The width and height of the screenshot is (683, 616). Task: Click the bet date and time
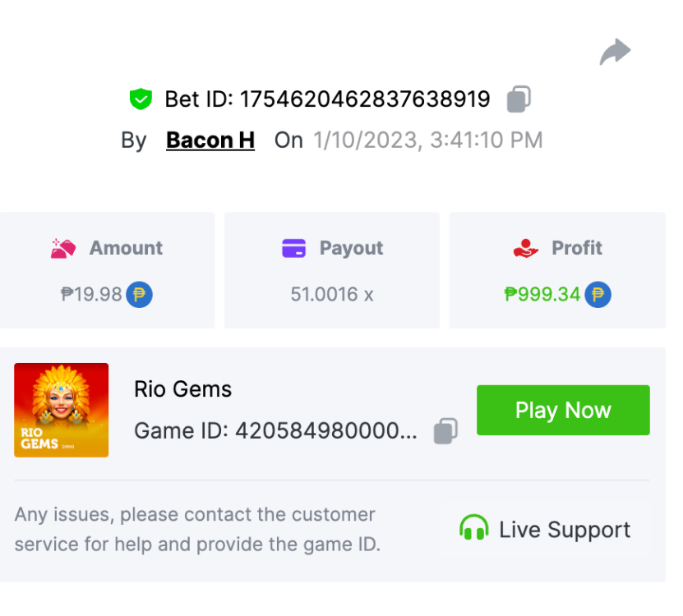(x=427, y=140)
